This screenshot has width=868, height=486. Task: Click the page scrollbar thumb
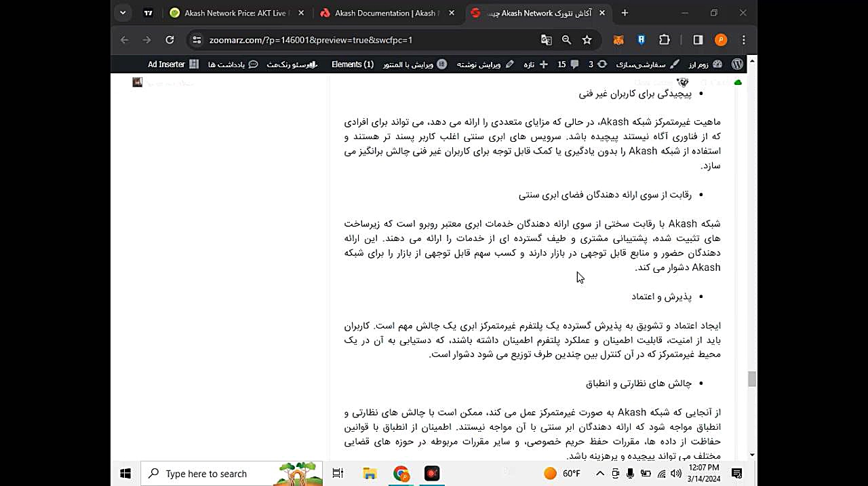click(x=751, y=379)
